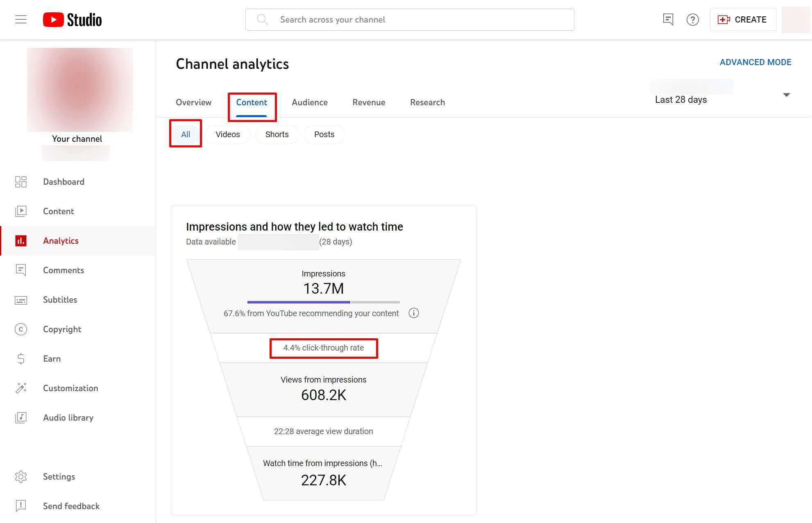812x523 pixels.
Task: Click the Dashboard sidebar icon
Action: [21, 182]
